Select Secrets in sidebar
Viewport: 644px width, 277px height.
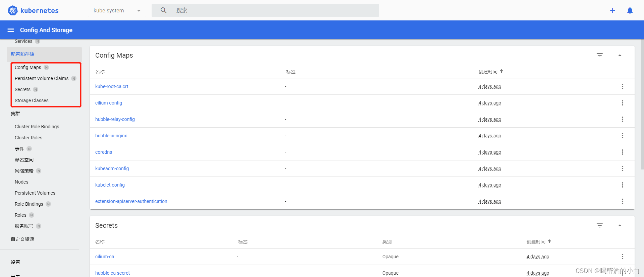pos(22,89)
